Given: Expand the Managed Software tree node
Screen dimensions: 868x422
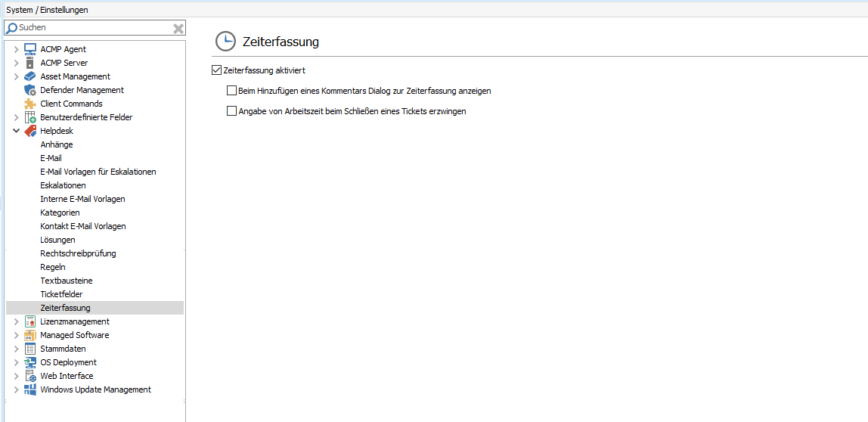Looking at the screenshot, I should point(17,336).
